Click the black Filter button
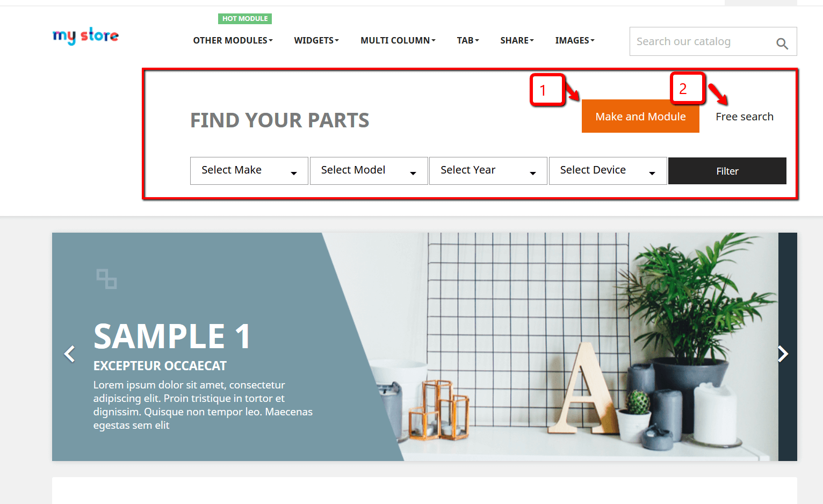The width and height of the screenshot is (823, 504). point(727,171)
